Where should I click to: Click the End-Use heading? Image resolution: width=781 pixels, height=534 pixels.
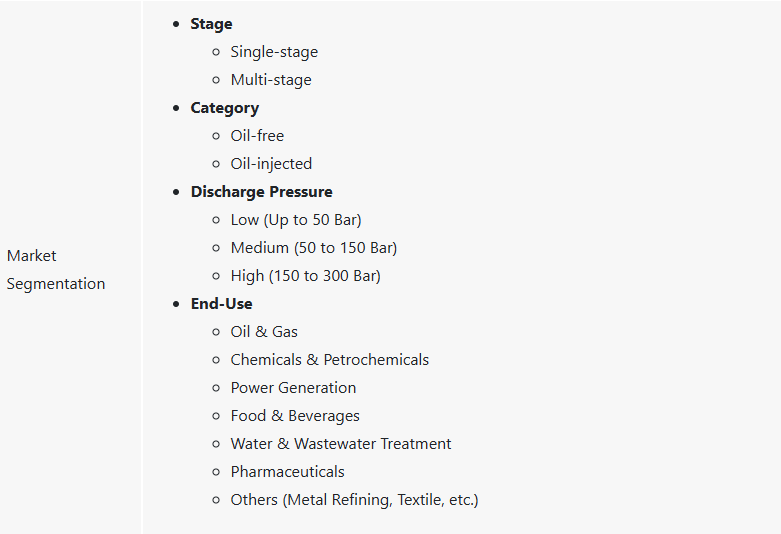click(x=222, y=304)
